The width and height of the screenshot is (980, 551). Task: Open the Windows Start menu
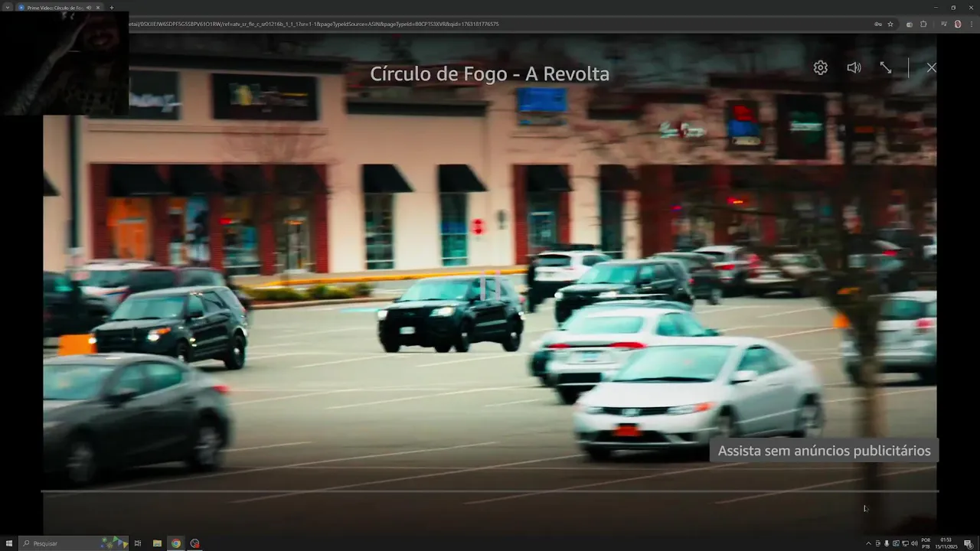coord(9,543)
